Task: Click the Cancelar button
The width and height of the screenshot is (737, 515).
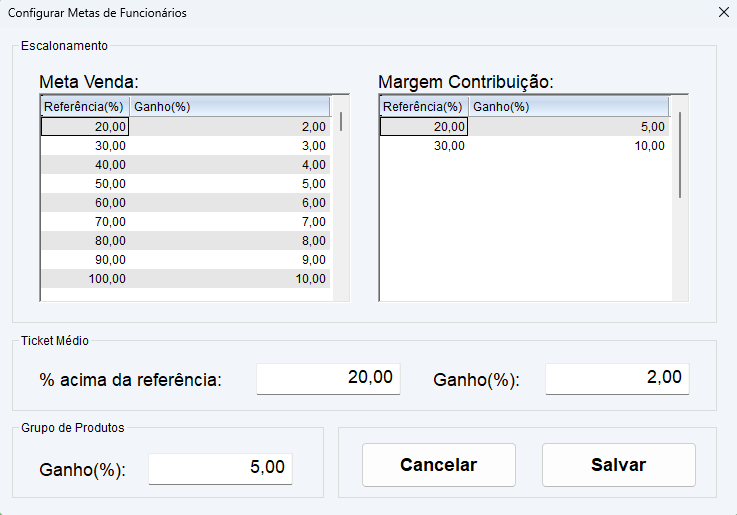Action: pos(439,465)
